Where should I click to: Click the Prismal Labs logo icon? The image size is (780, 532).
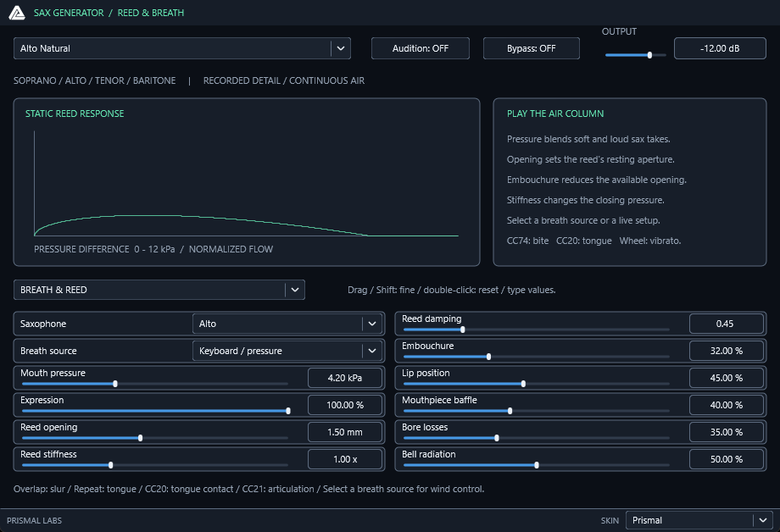pos(17,13)
